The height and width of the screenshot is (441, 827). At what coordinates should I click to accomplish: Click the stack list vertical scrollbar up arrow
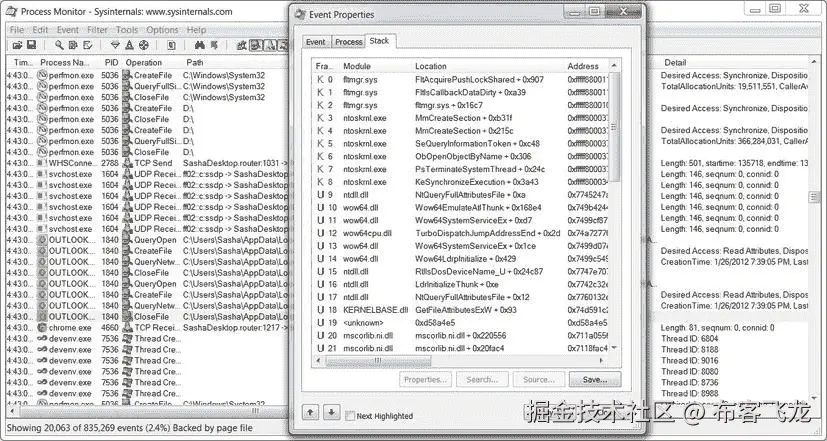[x=614, y=65]
